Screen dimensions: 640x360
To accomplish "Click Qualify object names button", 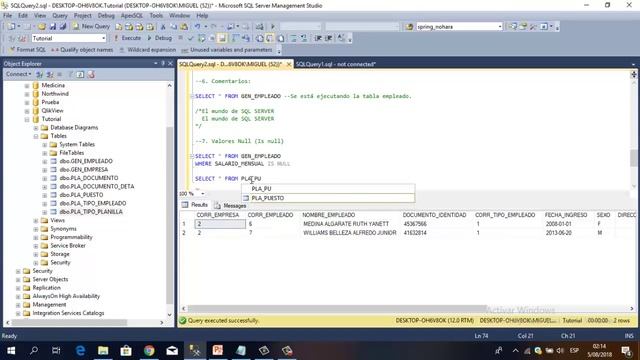I will pos(82,50).
